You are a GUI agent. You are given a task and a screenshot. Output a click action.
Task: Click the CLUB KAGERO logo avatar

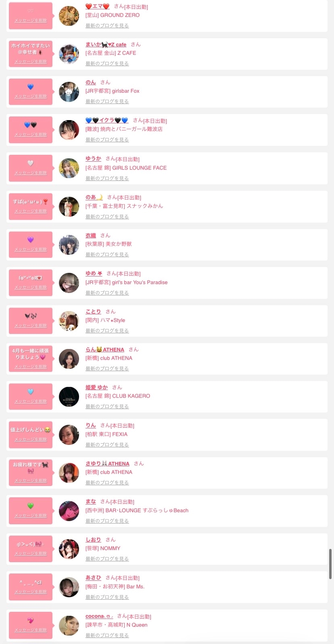tap(69, 397)
